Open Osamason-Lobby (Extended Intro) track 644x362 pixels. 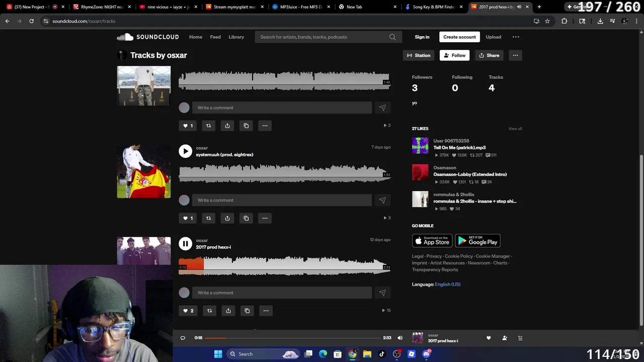point(470,174)
